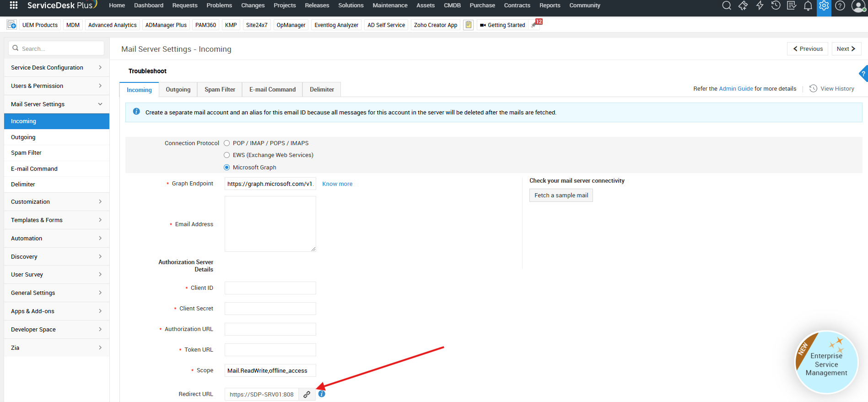Select POP / IMAP / POPS / IMAPS protocol
The width and height of the screenshot is (868, 402).
(x=227, y=143)
